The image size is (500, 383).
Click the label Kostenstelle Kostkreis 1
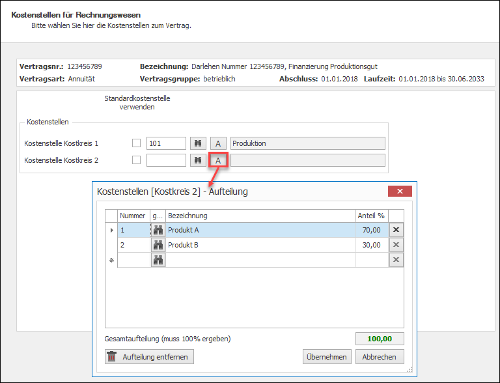(61, 144)
